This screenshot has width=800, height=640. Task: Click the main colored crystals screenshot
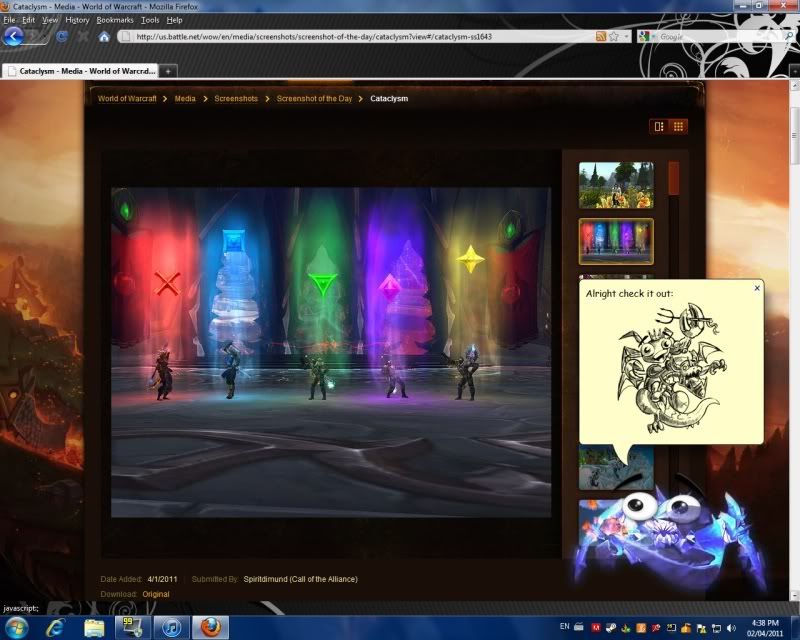331,352
